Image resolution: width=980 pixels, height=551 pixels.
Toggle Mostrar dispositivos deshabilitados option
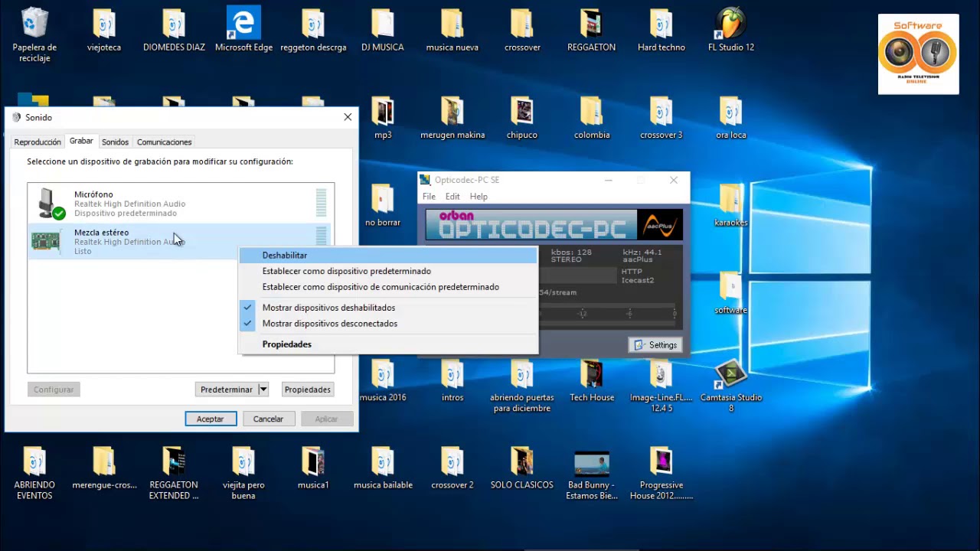(x=388, y=308)
